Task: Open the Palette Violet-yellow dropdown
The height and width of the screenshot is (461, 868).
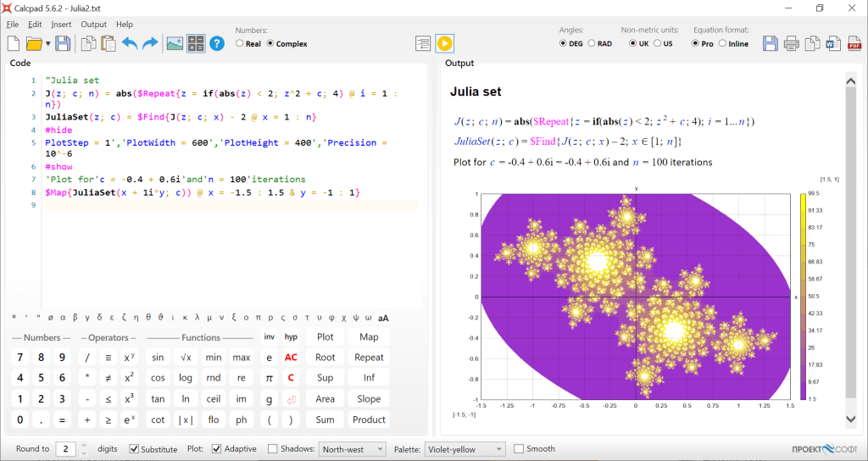Action: [x=465, y=449]
